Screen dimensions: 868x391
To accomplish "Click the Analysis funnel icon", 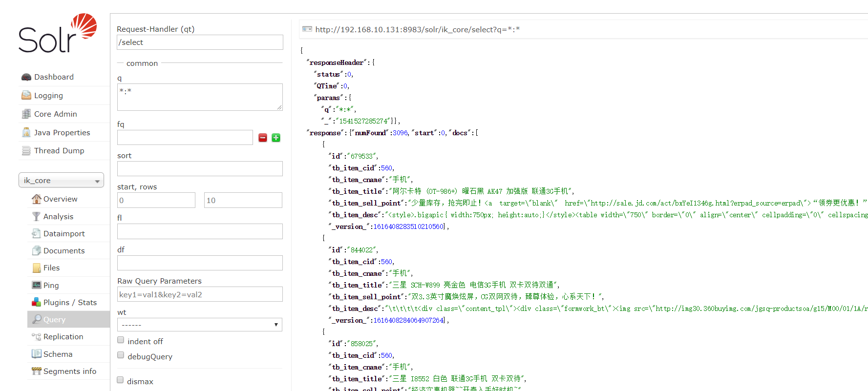I will pos(37,216).
